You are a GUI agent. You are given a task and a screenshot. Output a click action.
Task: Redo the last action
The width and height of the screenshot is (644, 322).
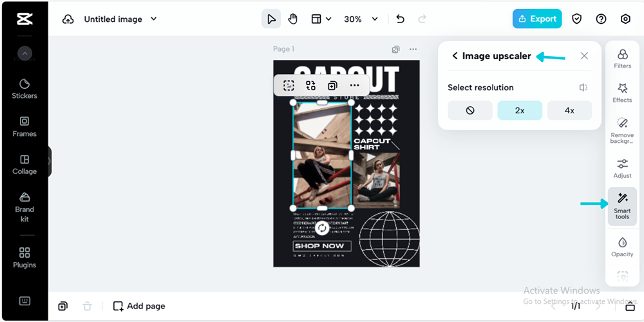pyautogui.click(x=422, y=19)
